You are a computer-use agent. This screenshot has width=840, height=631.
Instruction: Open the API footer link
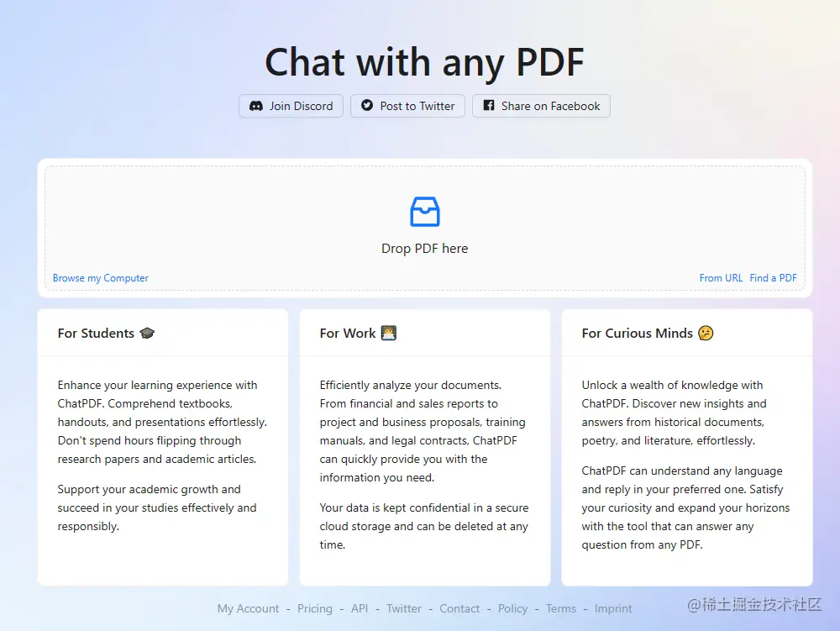(360, 608)
